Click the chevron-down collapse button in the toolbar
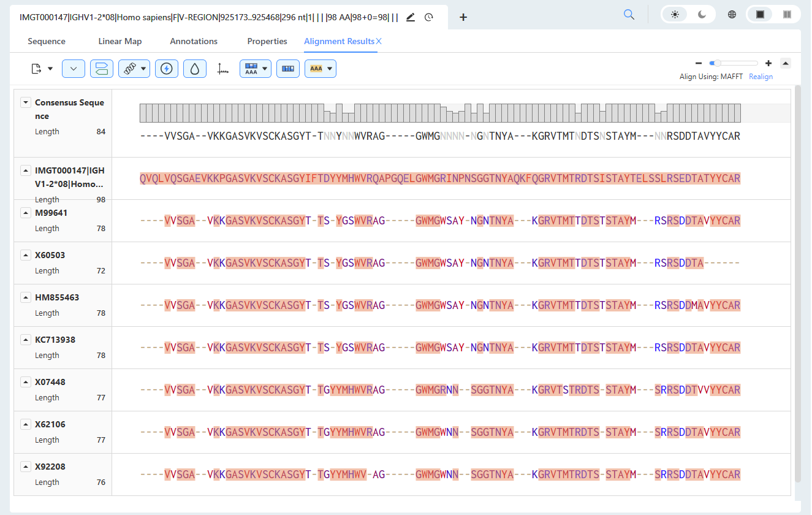This screenshot has height=515, width=812. 74,69
